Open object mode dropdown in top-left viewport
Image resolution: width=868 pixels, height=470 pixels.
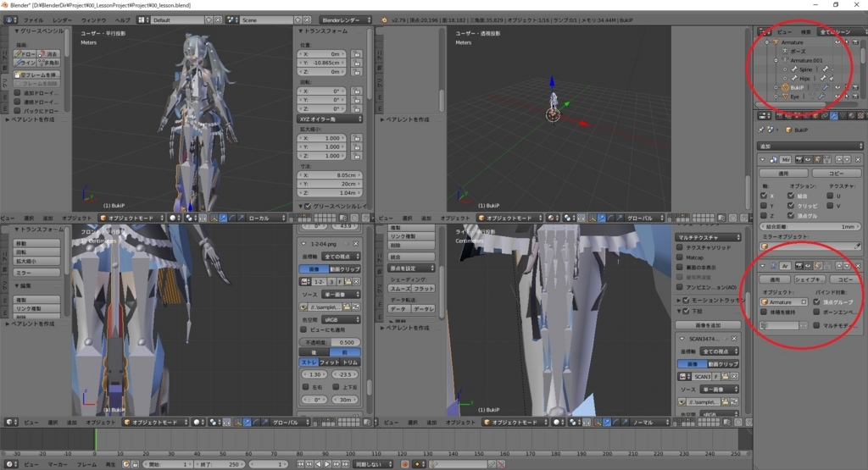pos(131,218)
